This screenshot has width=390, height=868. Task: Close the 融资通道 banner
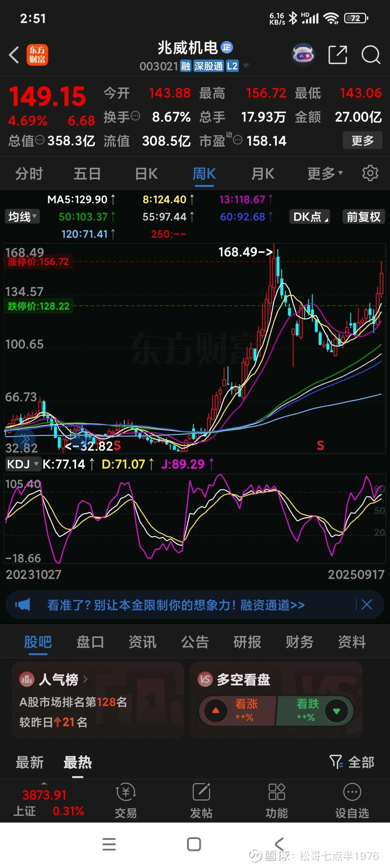click(366, 605)
